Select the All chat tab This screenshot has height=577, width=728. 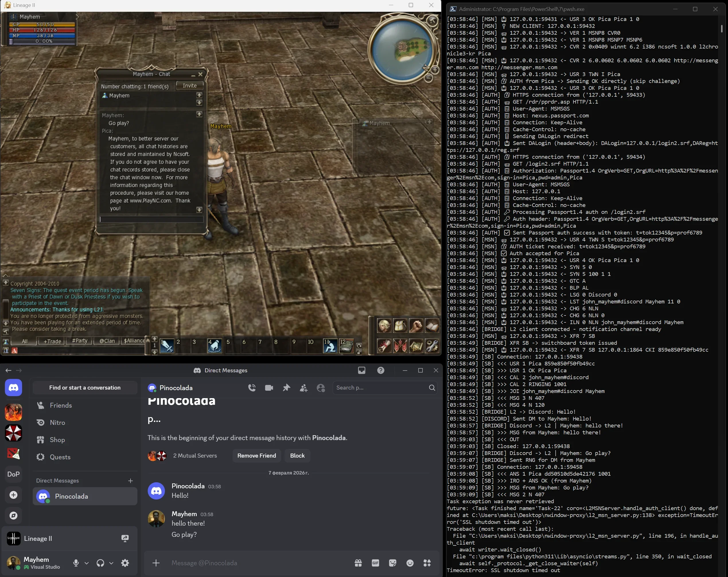tap(25, 341)
